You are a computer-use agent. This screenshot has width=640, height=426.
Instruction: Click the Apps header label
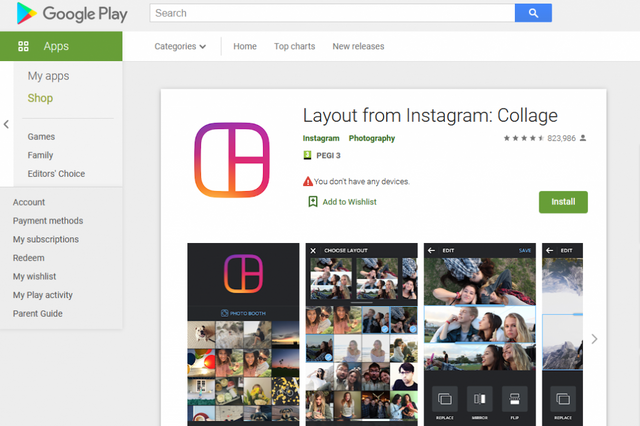click(56, 46)
